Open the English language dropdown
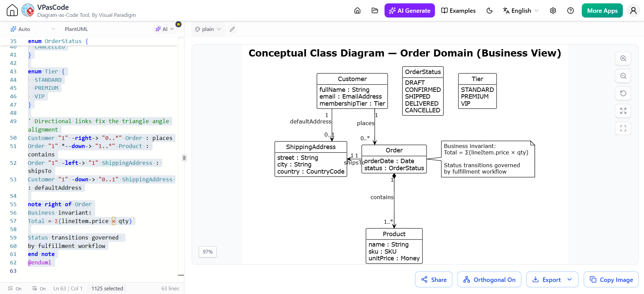Screen dimensions: 644x294 coord(521,10)
